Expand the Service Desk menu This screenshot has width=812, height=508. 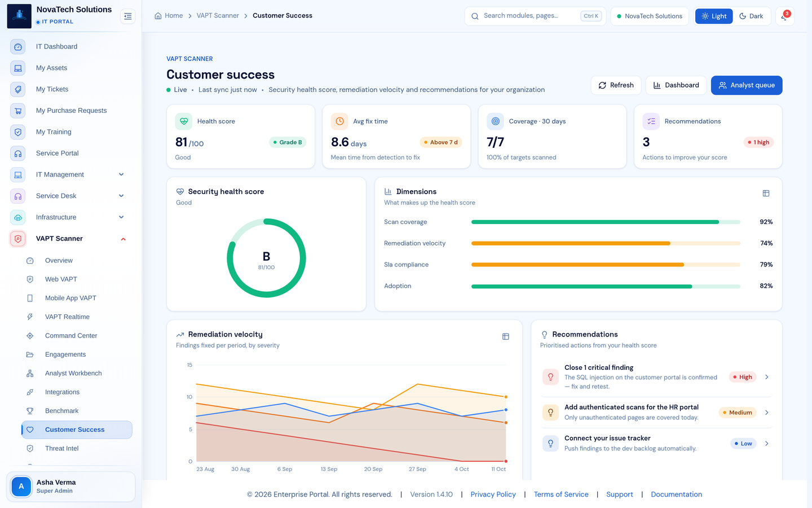point(72,196)
